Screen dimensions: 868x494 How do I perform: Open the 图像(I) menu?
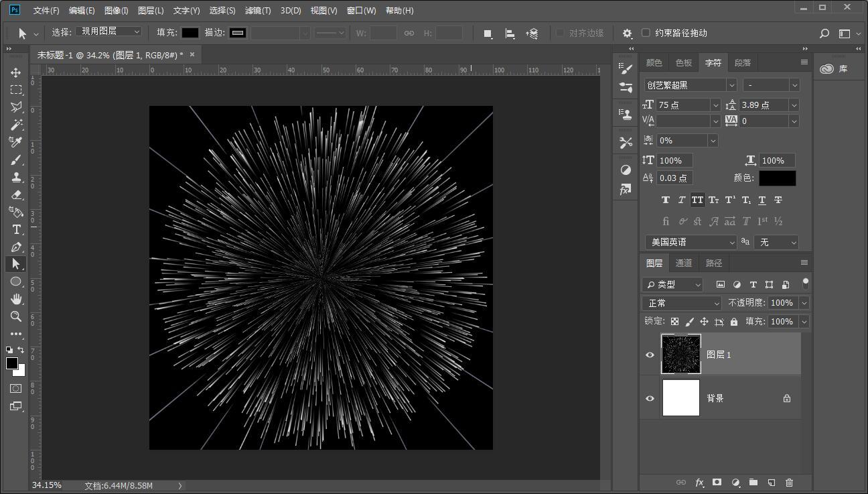point(117,11)
